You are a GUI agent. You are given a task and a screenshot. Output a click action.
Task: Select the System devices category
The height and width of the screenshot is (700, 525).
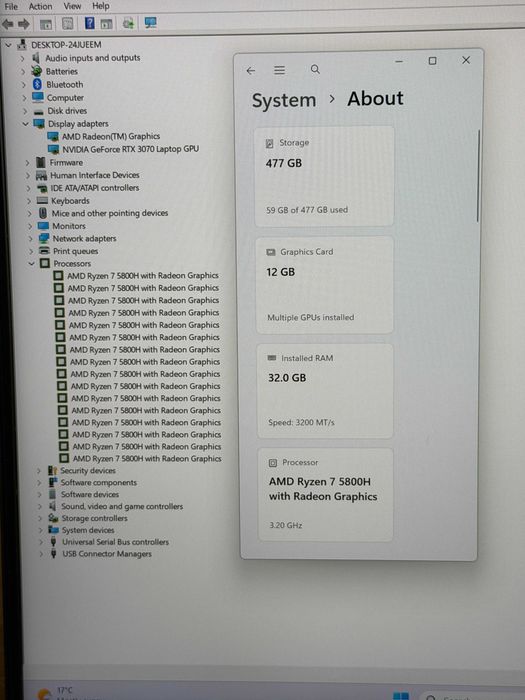point(88,530)
